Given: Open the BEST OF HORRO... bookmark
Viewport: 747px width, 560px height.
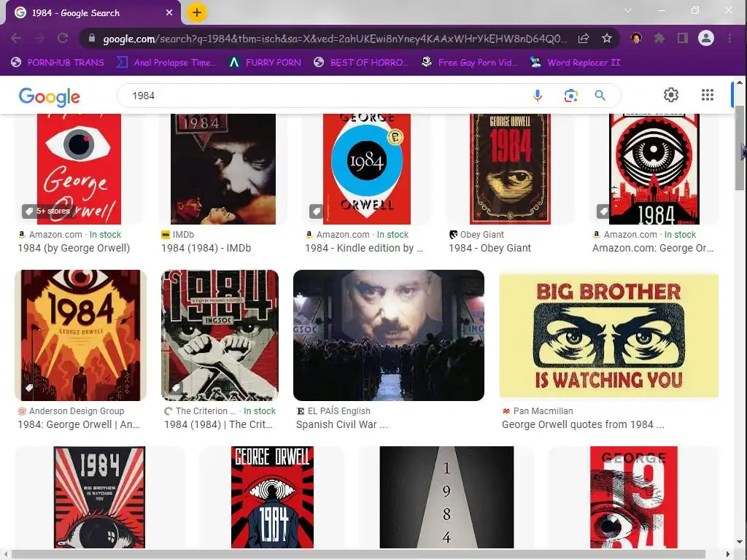Looking at the screenshot, I should pos(362,63).
